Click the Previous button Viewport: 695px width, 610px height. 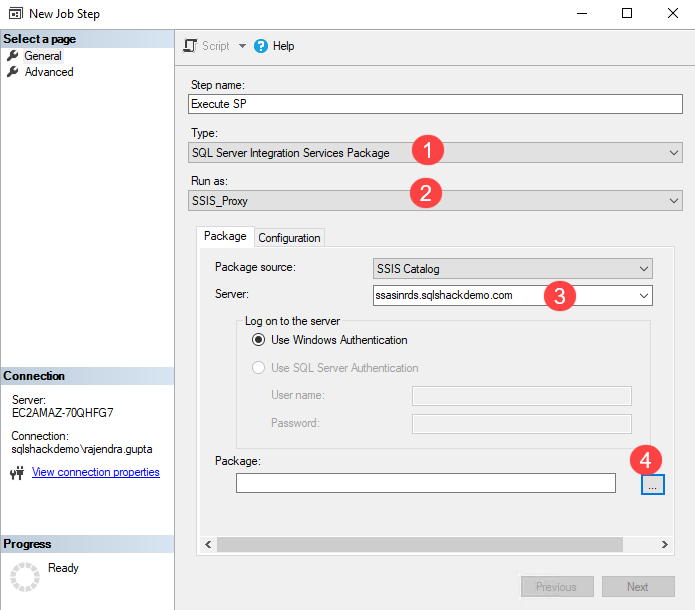(x=557, y=587)
